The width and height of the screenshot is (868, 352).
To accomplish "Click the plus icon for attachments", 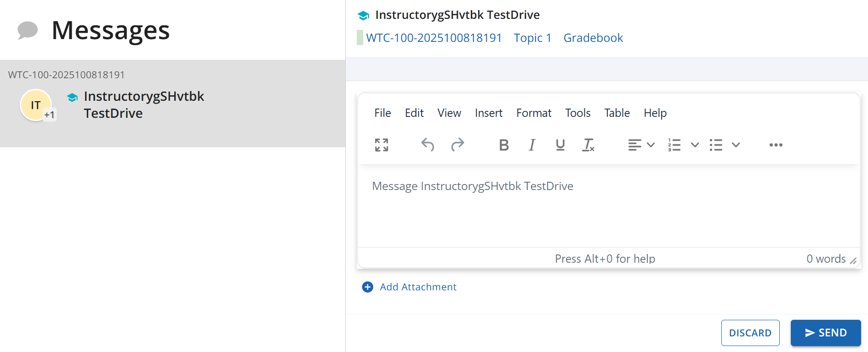I will point(368,287).
